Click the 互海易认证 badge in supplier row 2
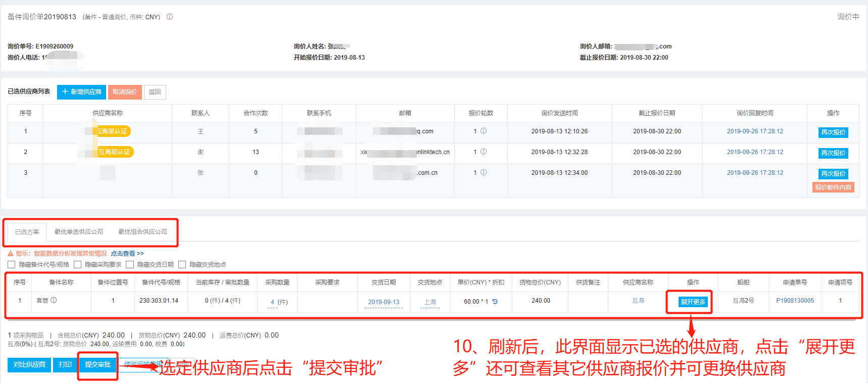 (115, 152)
